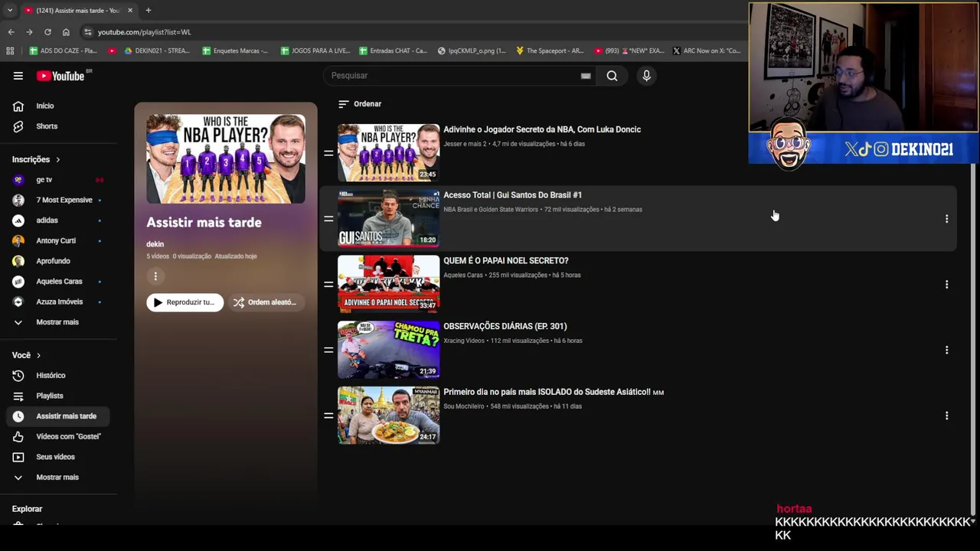Grab the drag handle of Primeiro dia video

[x=328, y=416]
